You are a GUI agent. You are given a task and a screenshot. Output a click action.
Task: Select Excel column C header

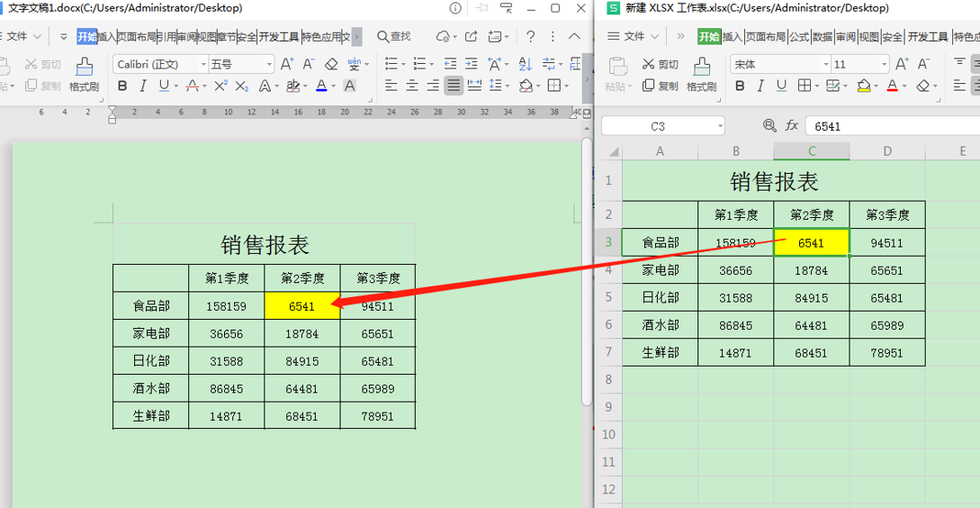coord(811,150)
